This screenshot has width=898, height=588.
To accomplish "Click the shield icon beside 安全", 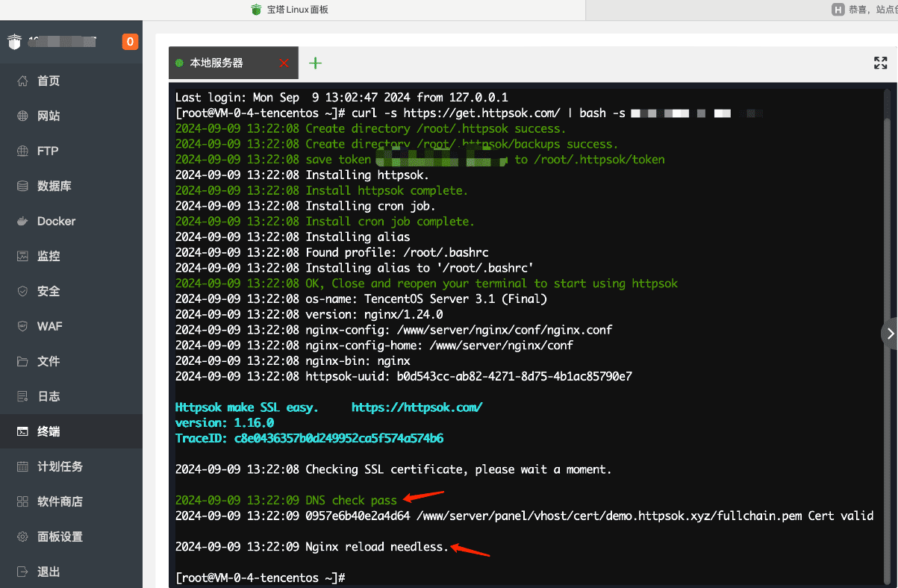I will click(22, 291).
